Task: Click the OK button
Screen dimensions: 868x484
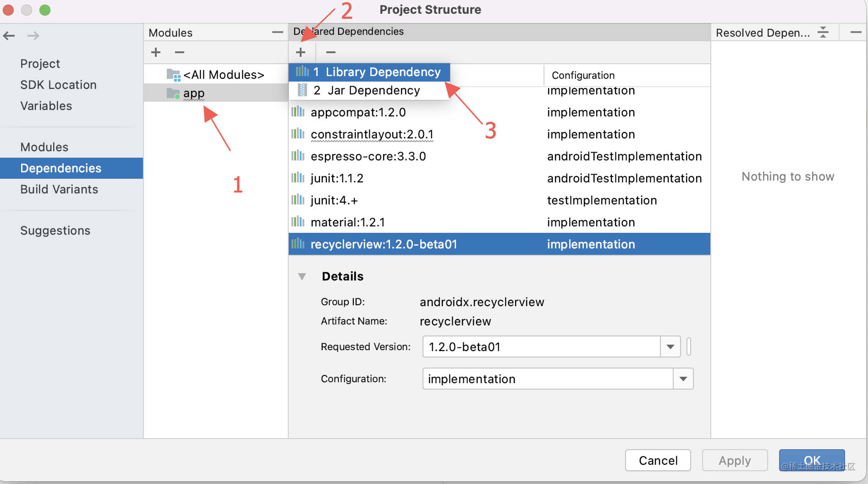Action: 812,460
